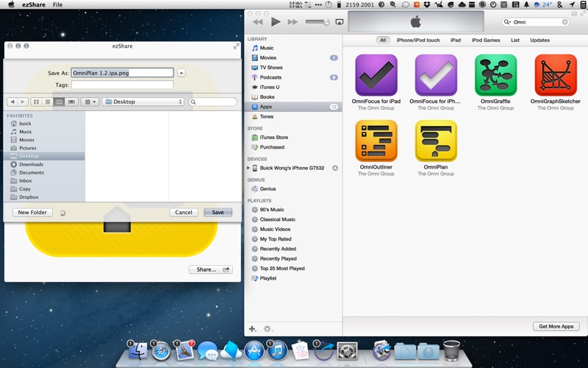The width and height of the screenshot is (588, 368).
Task: Switch to the List tab
Action: coord(515,40)
